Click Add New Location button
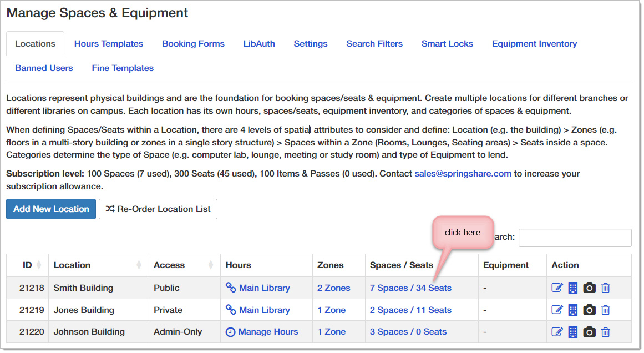 51,209
